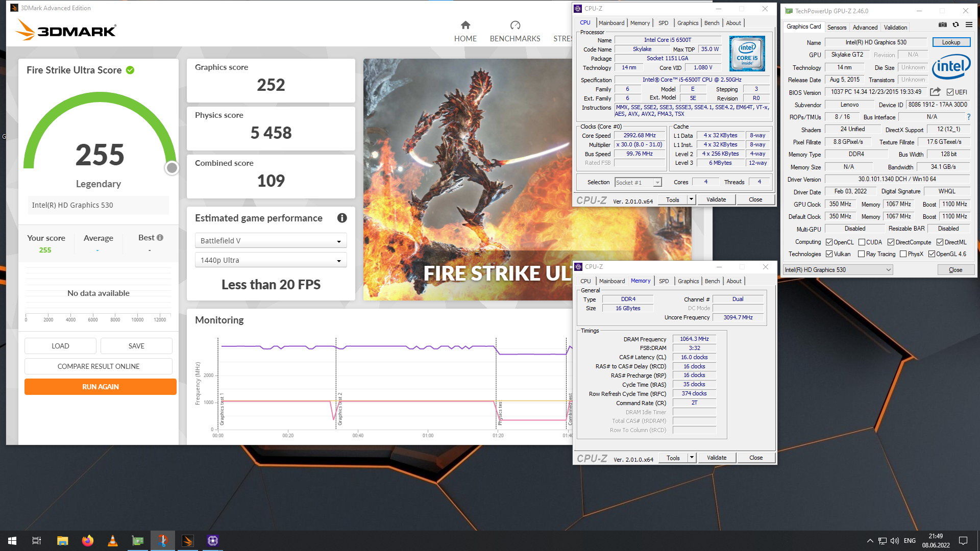The width and height of the screenshot is (980, 551).
Task: Open Bench tab in top CPU-Z
Action: pyautogui.click(x=712, y=23)
